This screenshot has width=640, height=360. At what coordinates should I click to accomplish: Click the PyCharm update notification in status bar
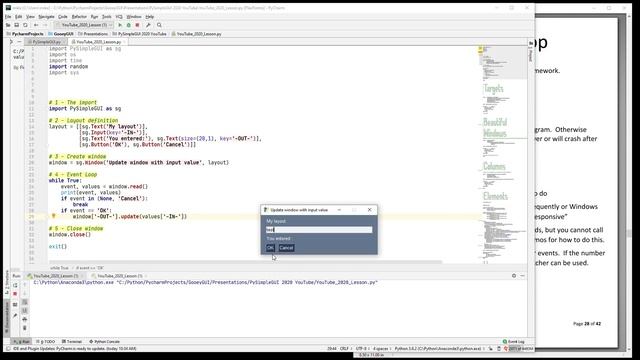coord(76,349)
